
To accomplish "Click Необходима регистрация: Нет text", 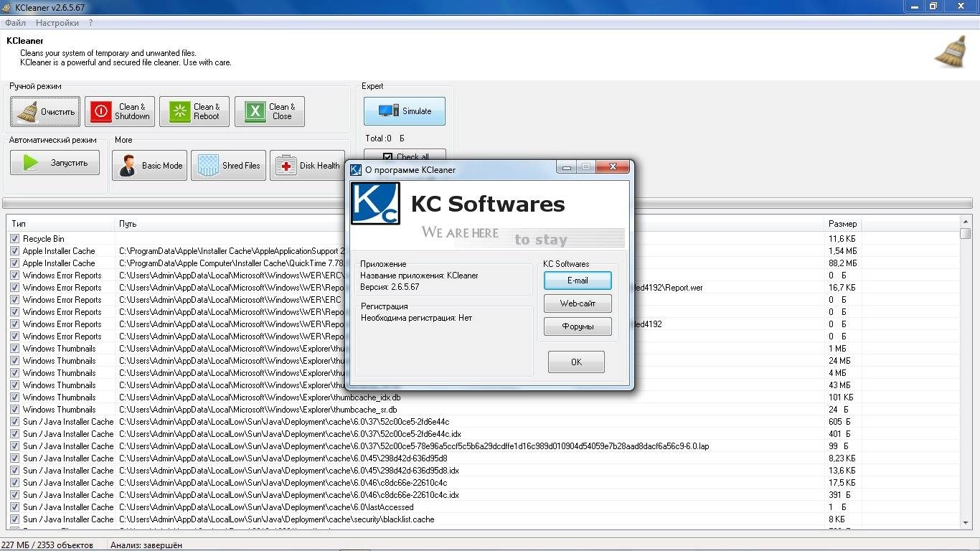I will point(416,318).
